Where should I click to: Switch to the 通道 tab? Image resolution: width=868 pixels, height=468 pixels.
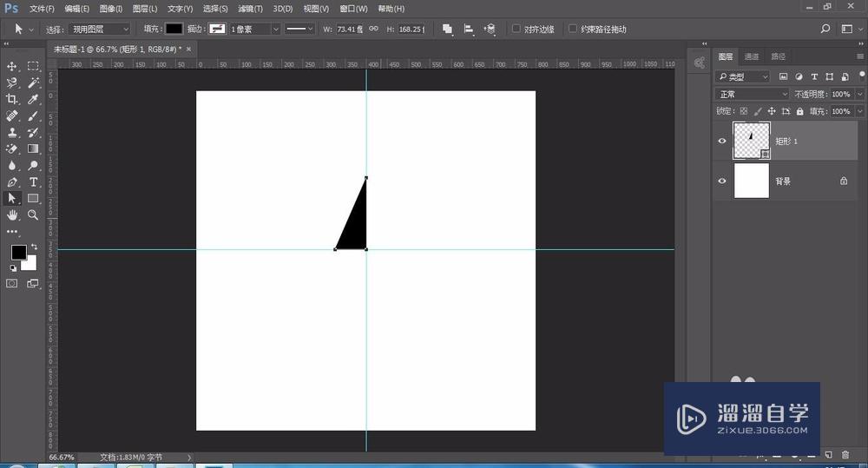[752, 56]
